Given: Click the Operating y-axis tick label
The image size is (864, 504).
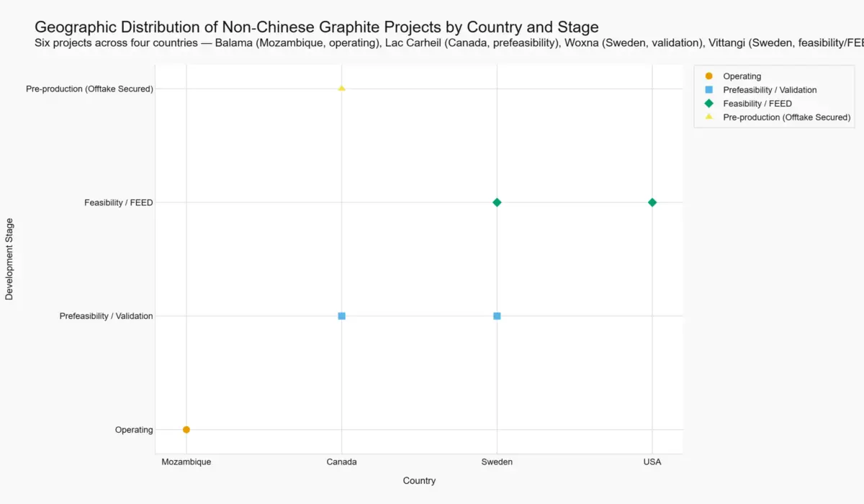Looking at the screenshot, I should click(x=134, y=430).
